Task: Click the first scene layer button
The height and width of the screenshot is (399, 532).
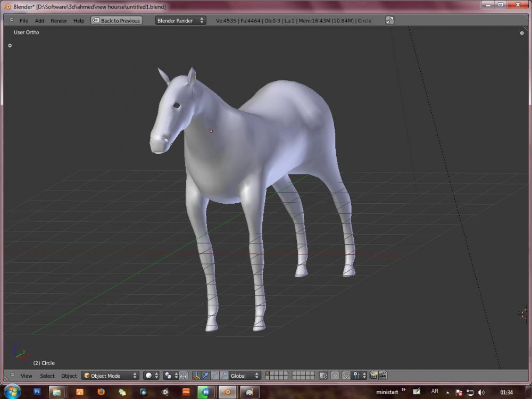Action: pyautogui.click(x=268, y=373)
